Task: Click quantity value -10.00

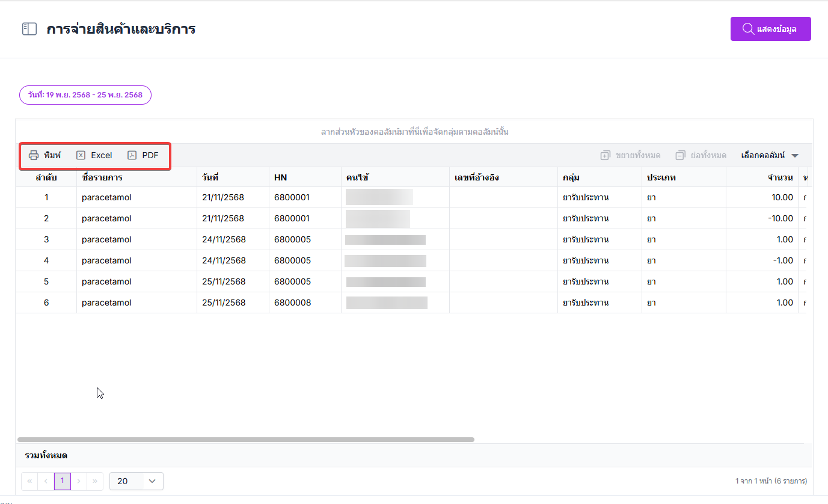Action: pyautogui.click(x=780, y=218)
